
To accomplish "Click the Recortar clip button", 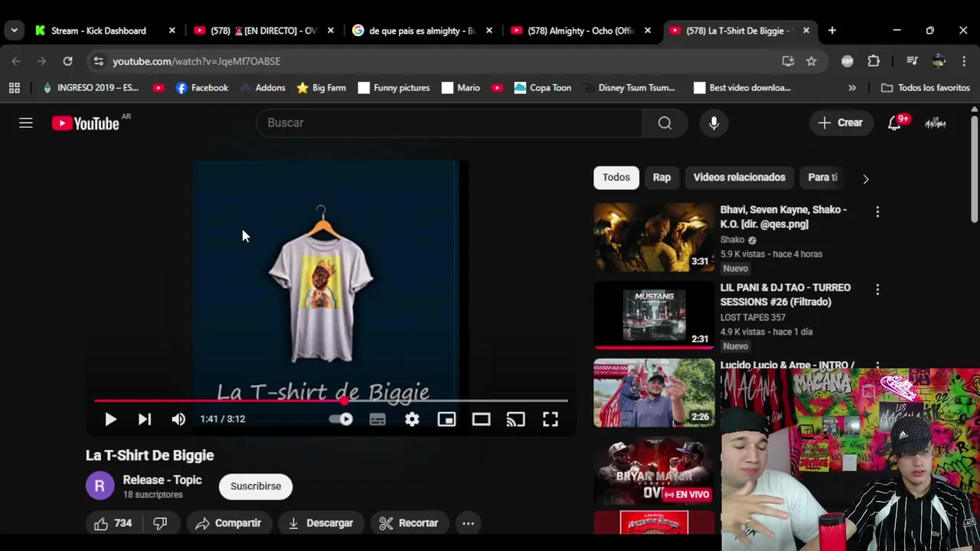I will 409,523.
